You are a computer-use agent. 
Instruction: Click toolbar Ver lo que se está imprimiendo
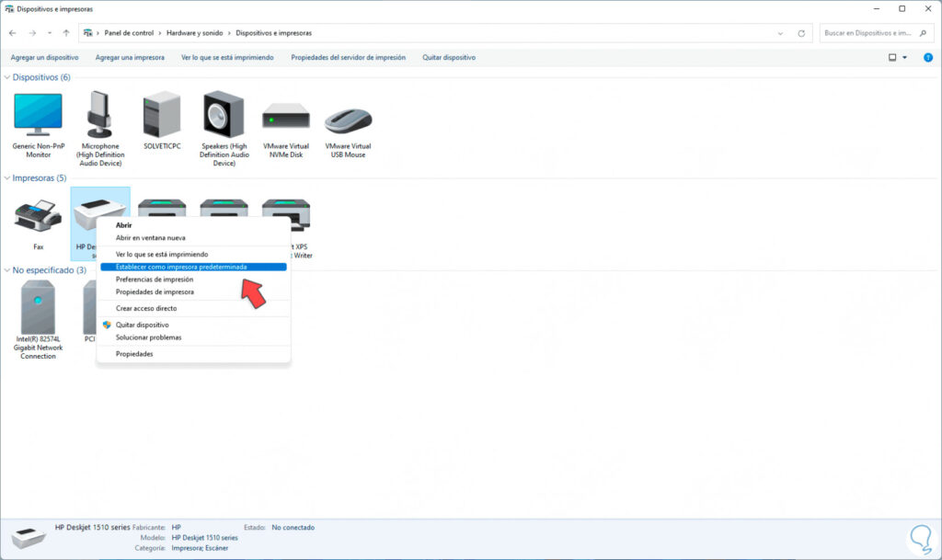click(x=227, y=58)
